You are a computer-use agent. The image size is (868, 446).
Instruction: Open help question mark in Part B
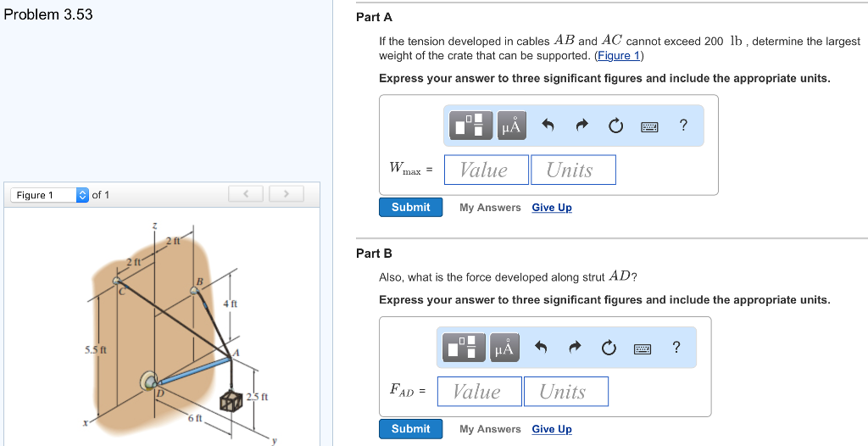[676, 348]
